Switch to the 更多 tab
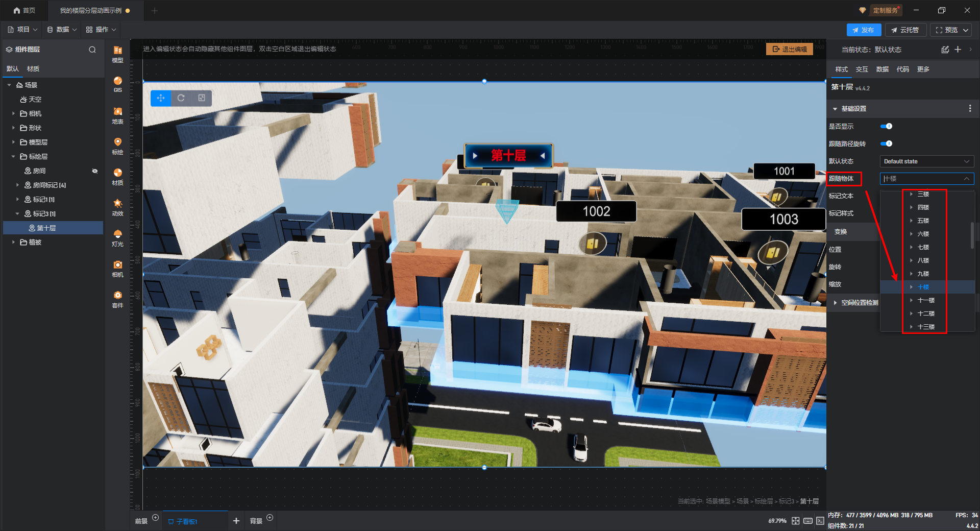 pos(923,69)
